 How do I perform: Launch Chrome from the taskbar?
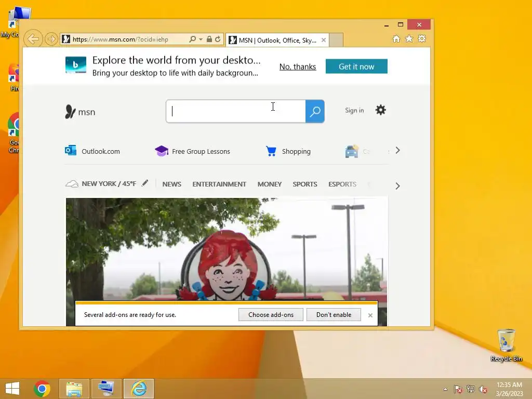click(42, 389)
